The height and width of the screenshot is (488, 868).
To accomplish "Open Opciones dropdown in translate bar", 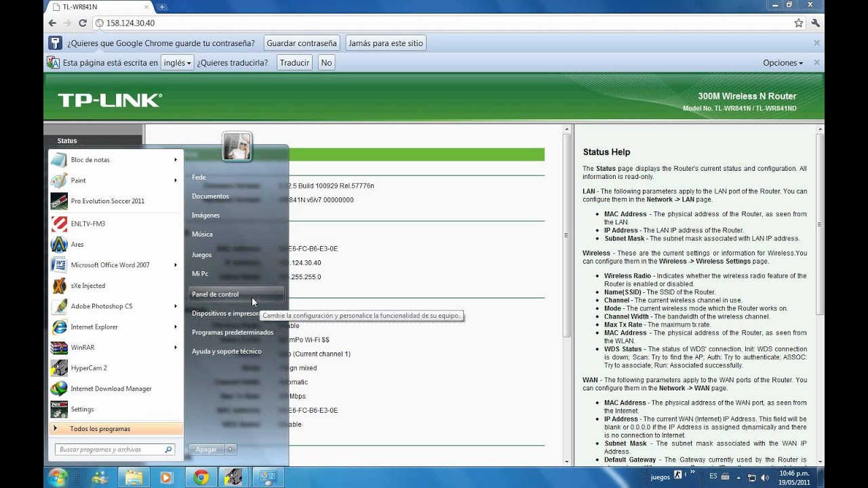I will click(783, 63).
